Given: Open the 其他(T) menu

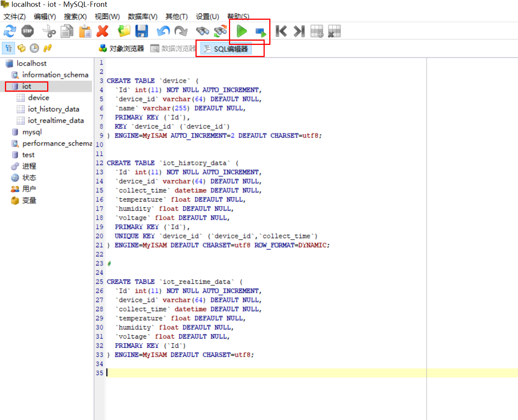Looking at the screenshot, I should [176, 17].
